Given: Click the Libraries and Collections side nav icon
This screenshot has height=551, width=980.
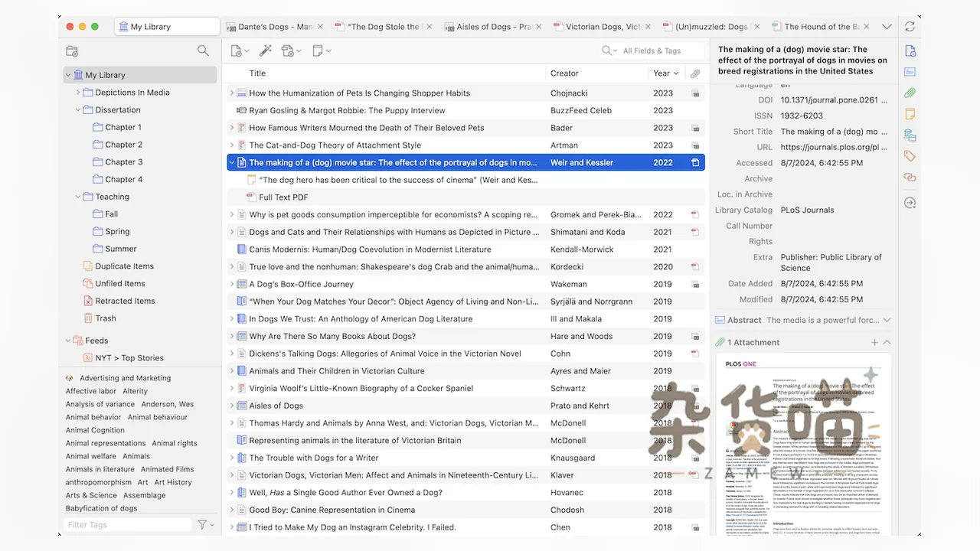Looking at the screenshot, I should [910, 135].
